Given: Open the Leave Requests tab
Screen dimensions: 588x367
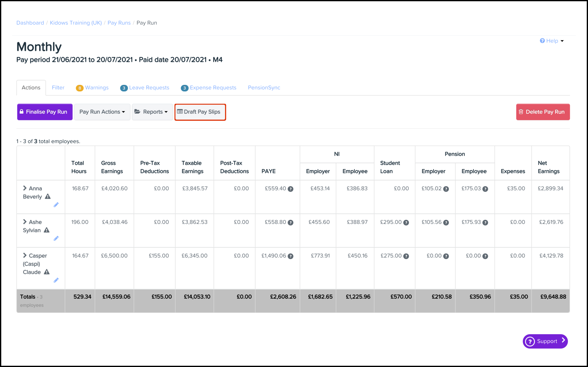Looking at the screenshot, I should [x=145, y=88].
